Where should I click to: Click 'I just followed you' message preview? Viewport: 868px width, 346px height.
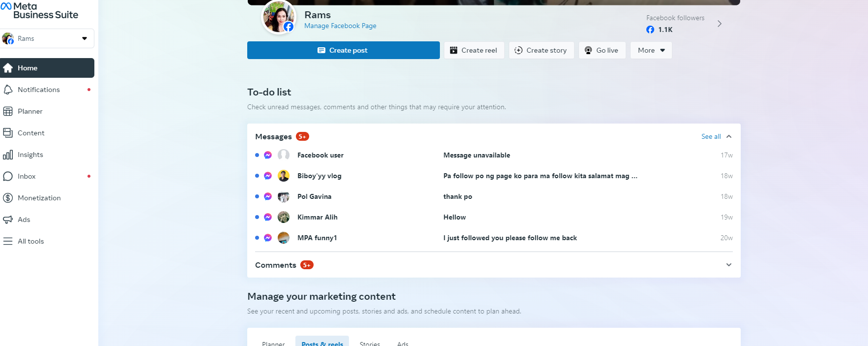510,238
